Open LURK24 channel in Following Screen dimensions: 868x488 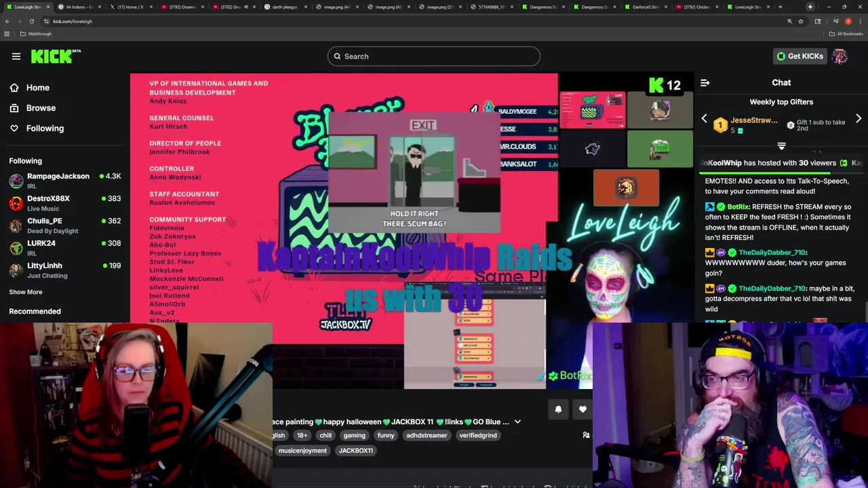click(x=65, y=247)
